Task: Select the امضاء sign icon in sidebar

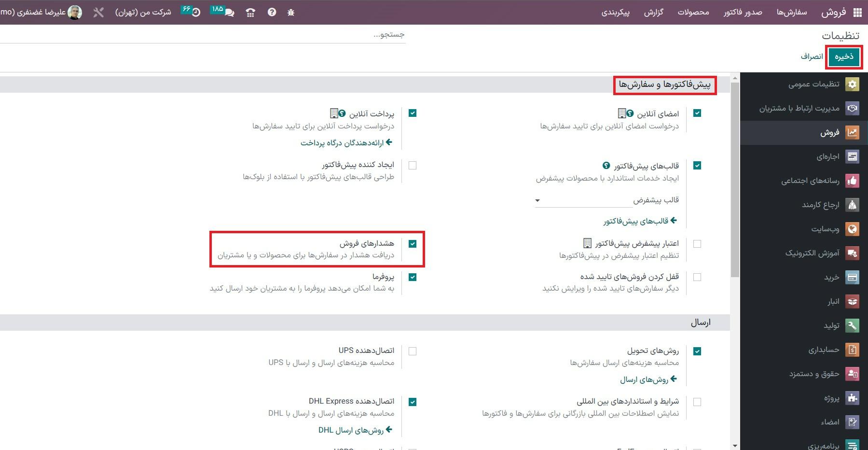Action: click(x=853, y=422)
